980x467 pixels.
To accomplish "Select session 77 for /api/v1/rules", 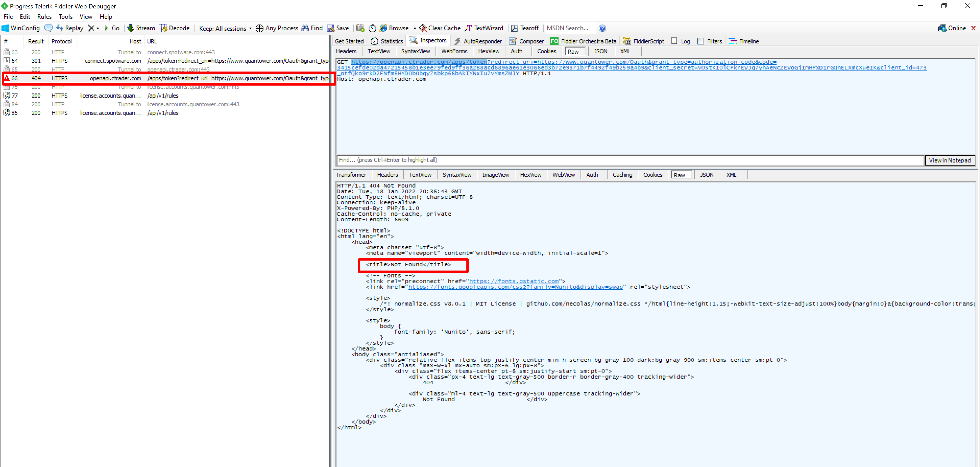I will tap(165, 96).
